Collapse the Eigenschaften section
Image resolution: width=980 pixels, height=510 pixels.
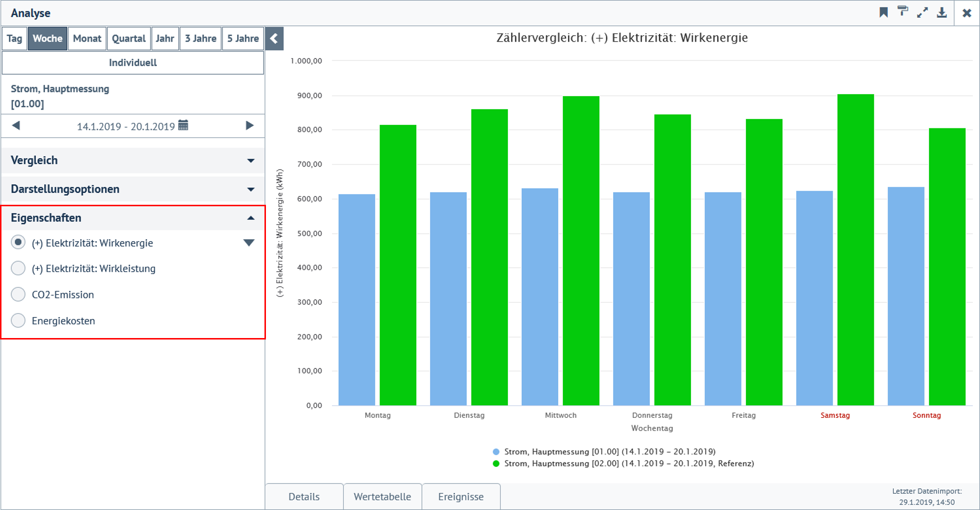coord(251,217)
